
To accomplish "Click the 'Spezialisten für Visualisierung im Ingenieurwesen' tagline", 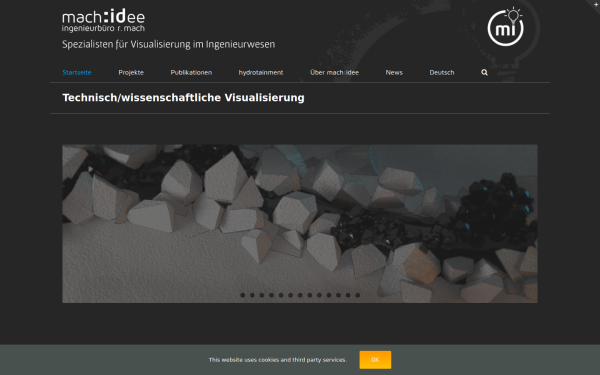I will (x=169, y=44).
